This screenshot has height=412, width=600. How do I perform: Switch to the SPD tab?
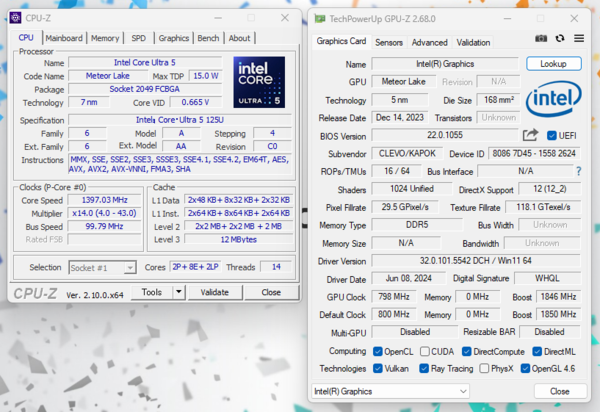pyautogui.click(x=139, y=38)
